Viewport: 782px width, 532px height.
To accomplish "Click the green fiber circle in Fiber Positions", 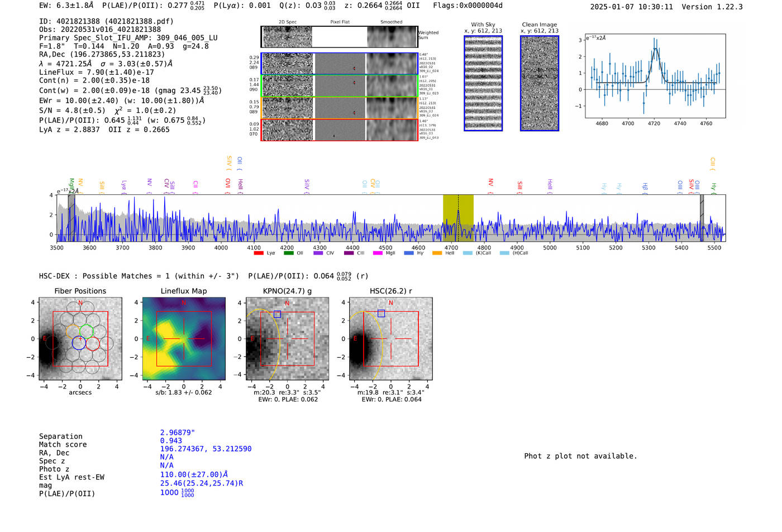I will pyautogui.click(x=86, y=331).
